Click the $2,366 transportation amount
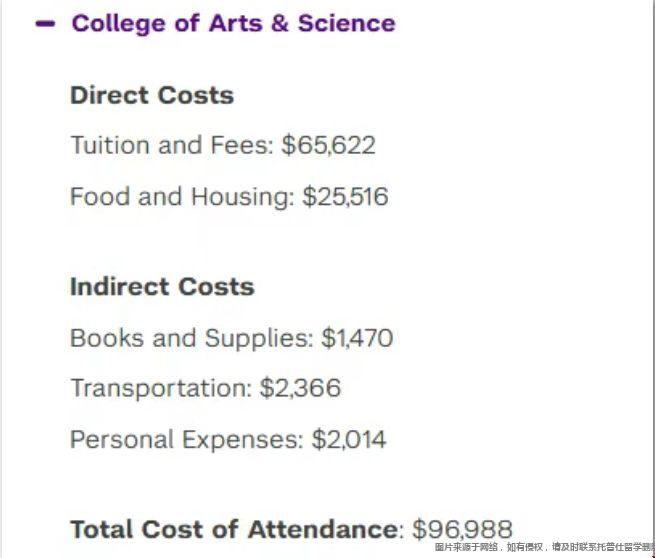Viewport: 655px width, 558px height. [300, 388]
